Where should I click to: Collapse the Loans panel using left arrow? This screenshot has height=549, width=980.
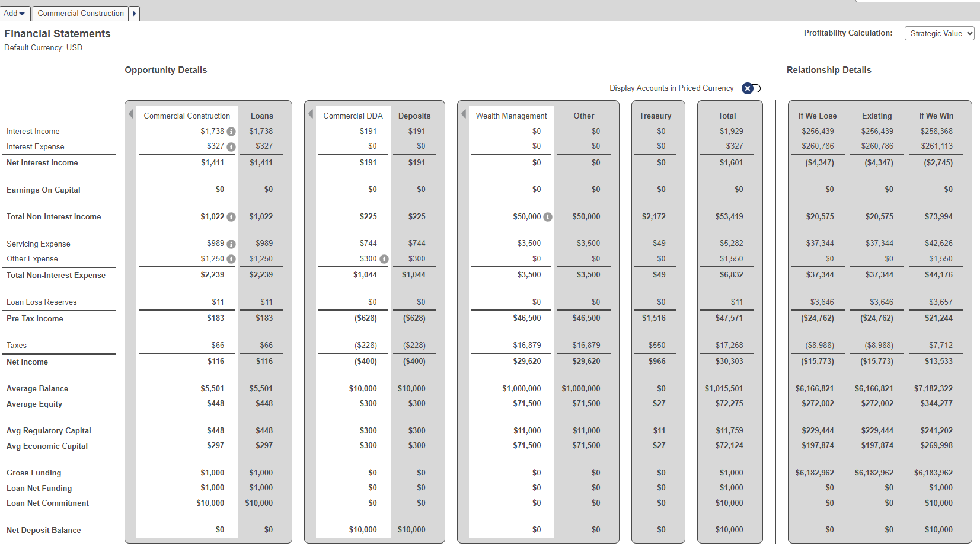131,114
